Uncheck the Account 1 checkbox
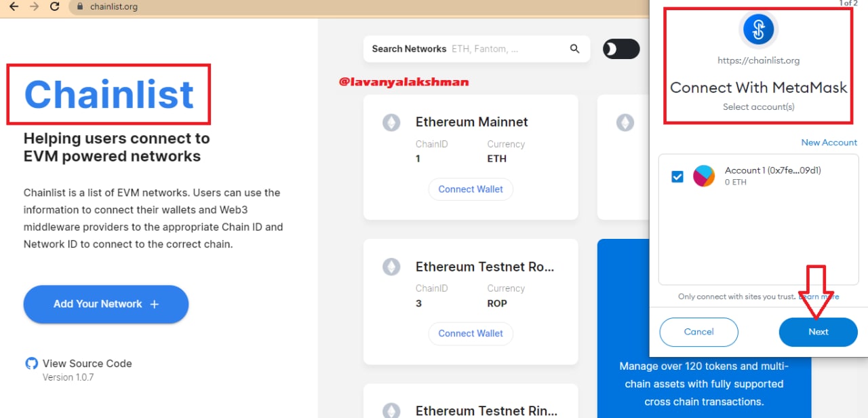 pos(677,176)
